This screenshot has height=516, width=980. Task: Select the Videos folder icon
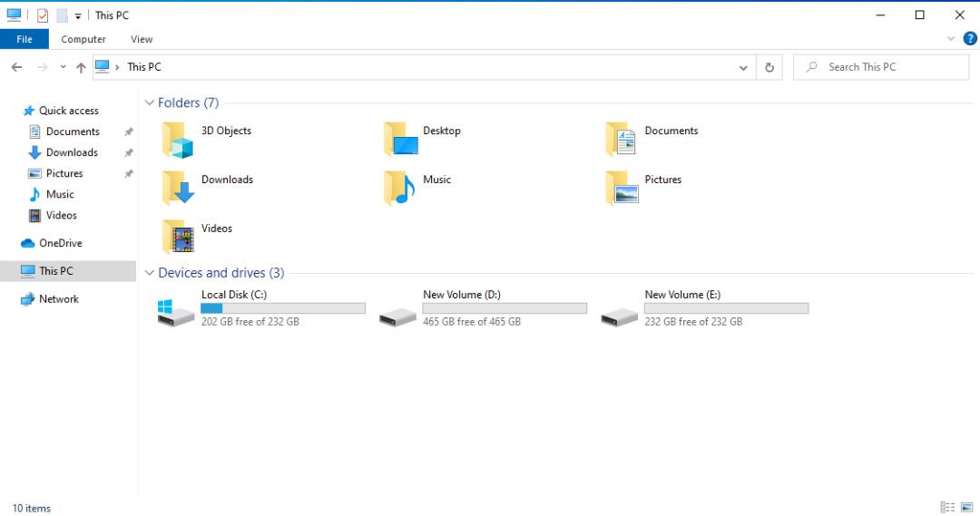[x=178, y=237]
